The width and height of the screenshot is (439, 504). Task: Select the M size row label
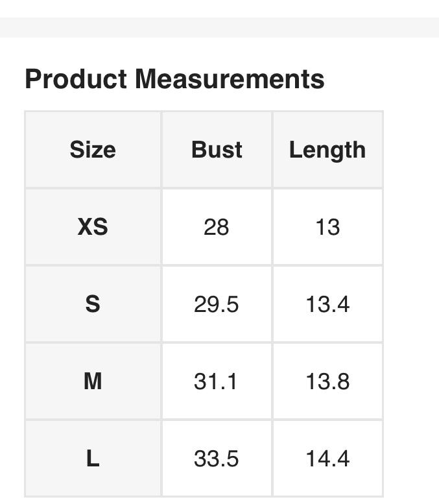click(93, 381)
